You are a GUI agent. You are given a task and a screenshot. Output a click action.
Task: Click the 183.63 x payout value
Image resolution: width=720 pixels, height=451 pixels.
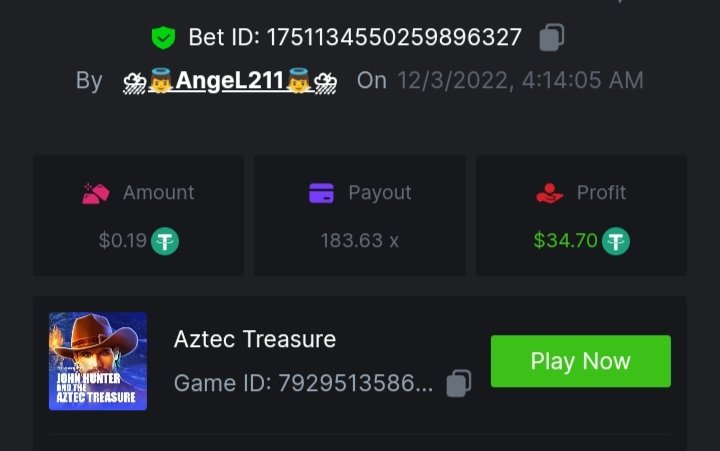(359, 241)
